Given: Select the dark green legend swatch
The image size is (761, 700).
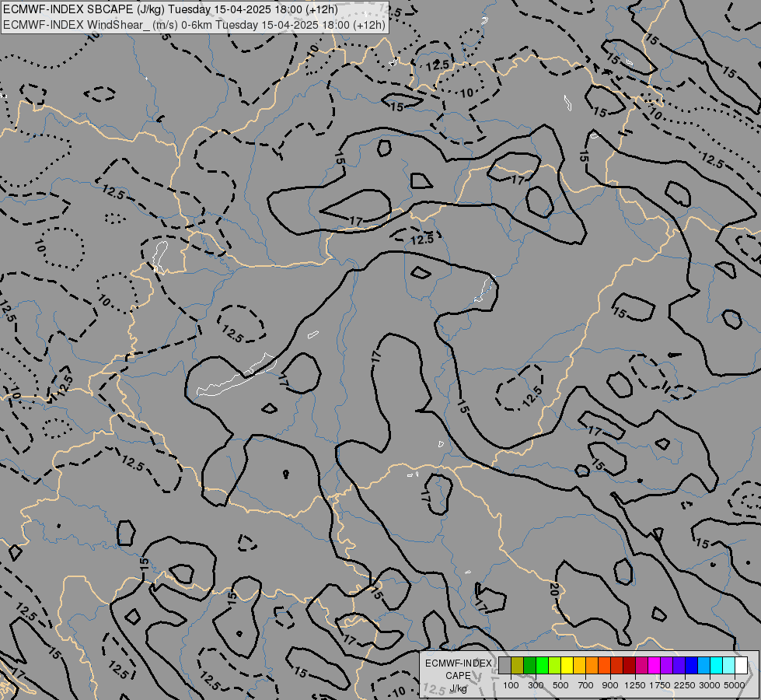Looking at the screenshot, I should click(x=529, y=666).
